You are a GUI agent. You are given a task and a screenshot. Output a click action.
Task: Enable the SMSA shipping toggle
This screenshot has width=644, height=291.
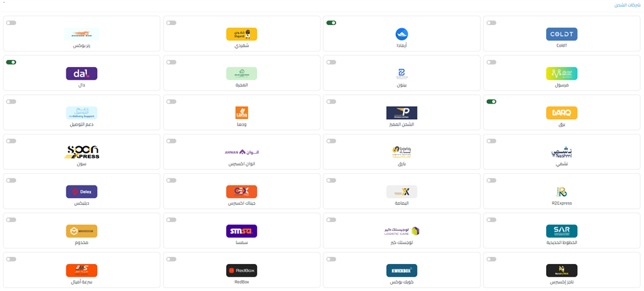(x=171, y=220)
